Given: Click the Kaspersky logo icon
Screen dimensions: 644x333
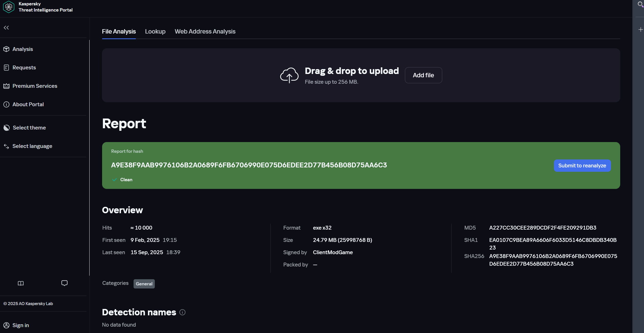Looking at the screenshot, I should point(8,7).
